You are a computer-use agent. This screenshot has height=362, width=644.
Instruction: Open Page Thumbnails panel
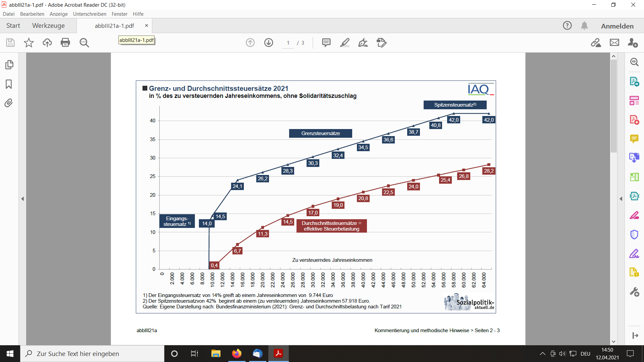(x=9, y=65)
